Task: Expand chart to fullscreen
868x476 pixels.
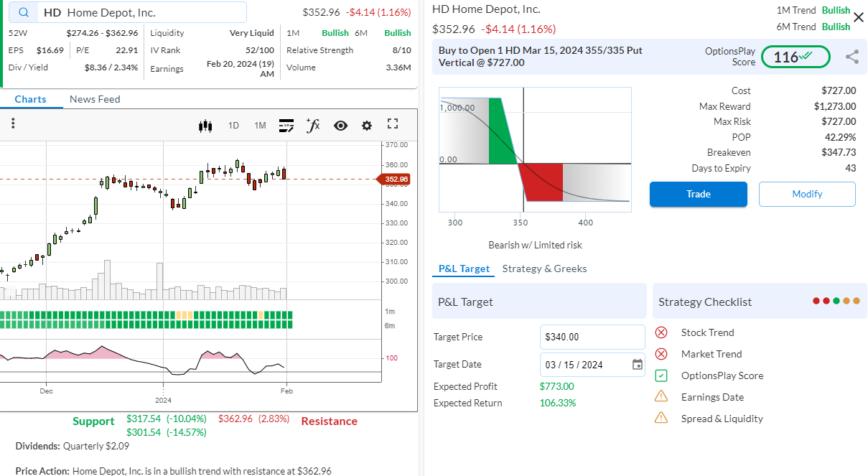Action: (393, 124)
